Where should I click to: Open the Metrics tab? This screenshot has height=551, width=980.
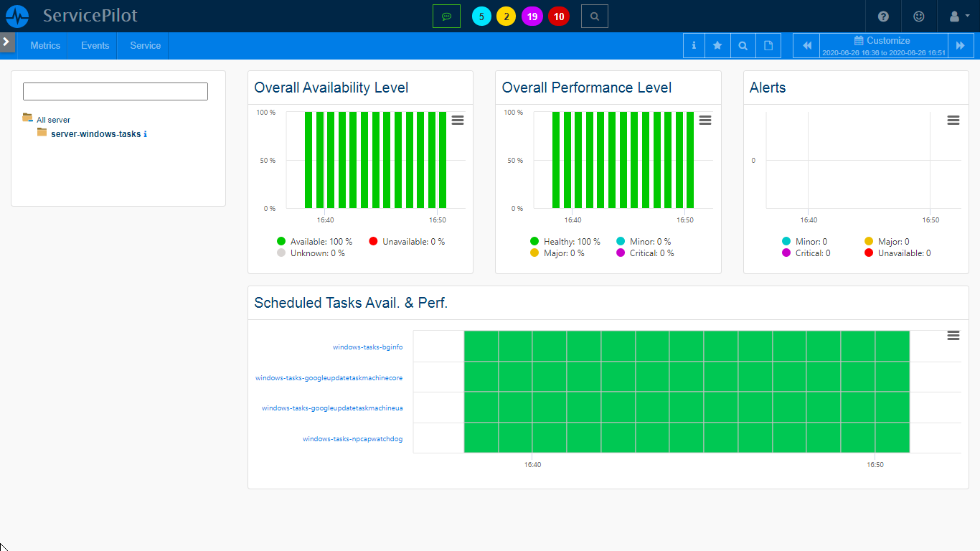pos(45,45)
